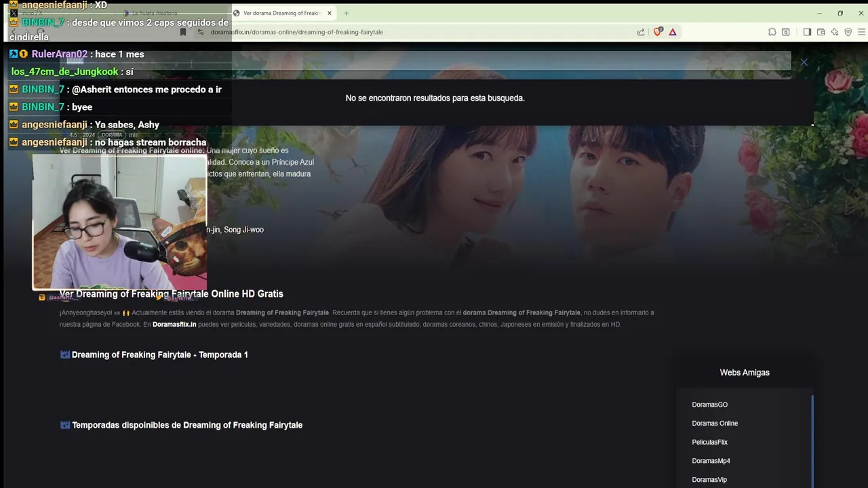Open the Doramas Online link
868x488 pixels.
715,424
